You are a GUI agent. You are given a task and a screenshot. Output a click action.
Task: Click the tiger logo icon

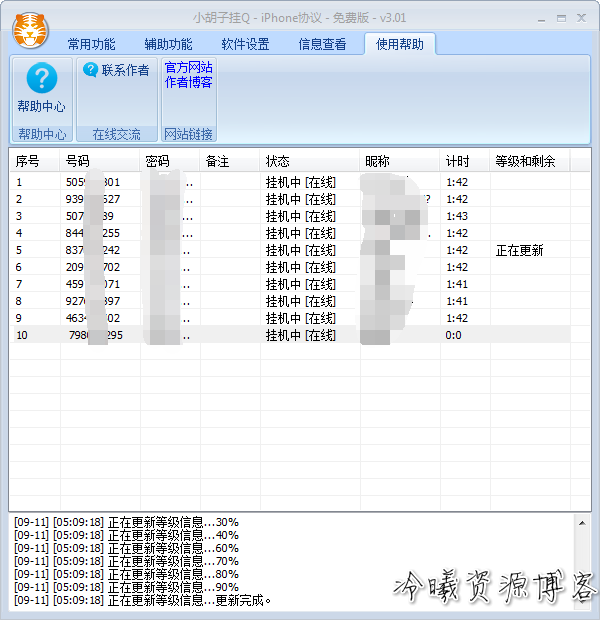pyautogui.click(x=31, y=31)
